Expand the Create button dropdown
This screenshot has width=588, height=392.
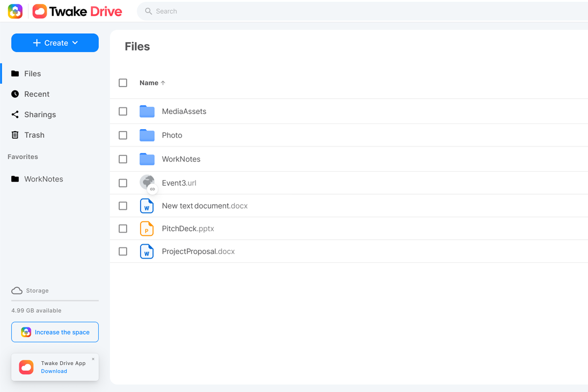(75, 43)
